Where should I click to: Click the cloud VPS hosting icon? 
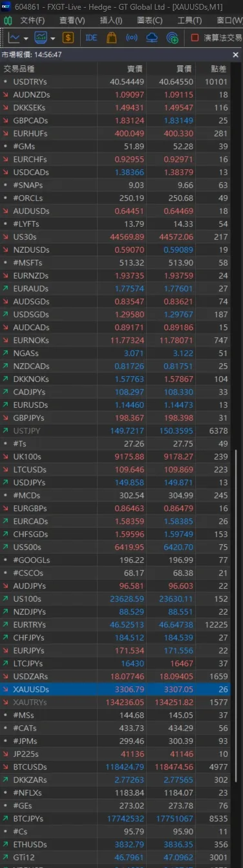point(152,37)
